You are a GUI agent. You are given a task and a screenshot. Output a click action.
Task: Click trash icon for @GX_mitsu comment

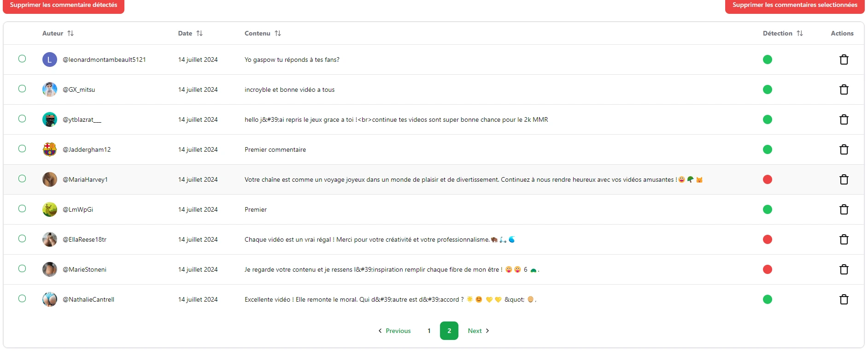[x=844, y=89]
